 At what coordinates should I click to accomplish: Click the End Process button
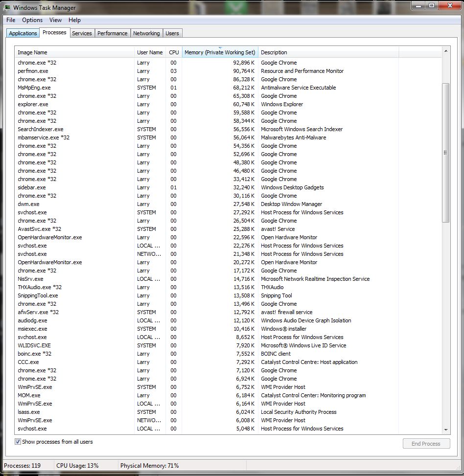point(425,444)
